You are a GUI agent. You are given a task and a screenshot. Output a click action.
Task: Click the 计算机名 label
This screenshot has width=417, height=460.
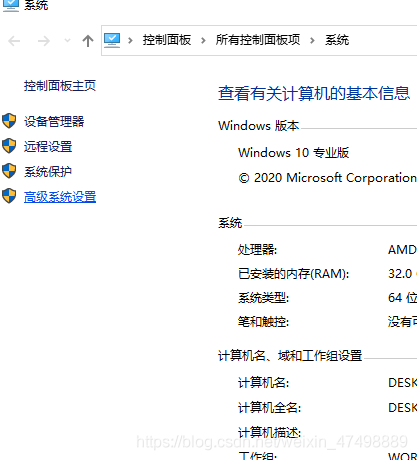pyautogui.click(x=263, y=383)
